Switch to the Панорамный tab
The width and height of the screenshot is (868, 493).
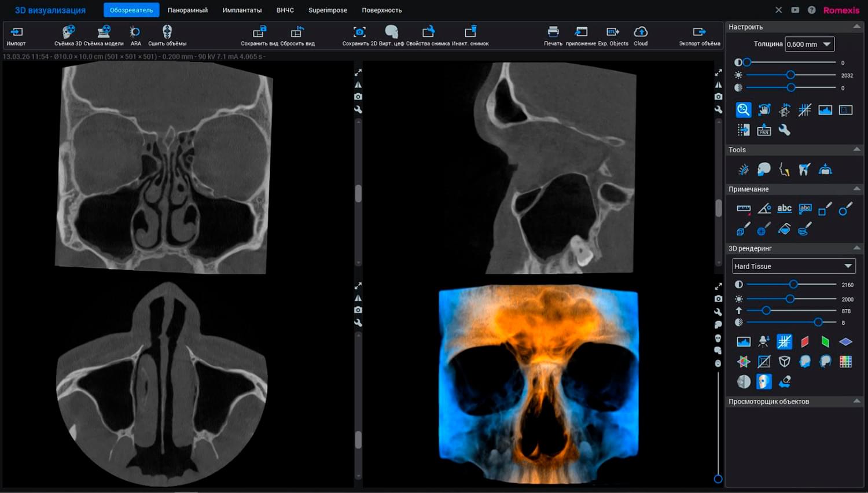187,10
